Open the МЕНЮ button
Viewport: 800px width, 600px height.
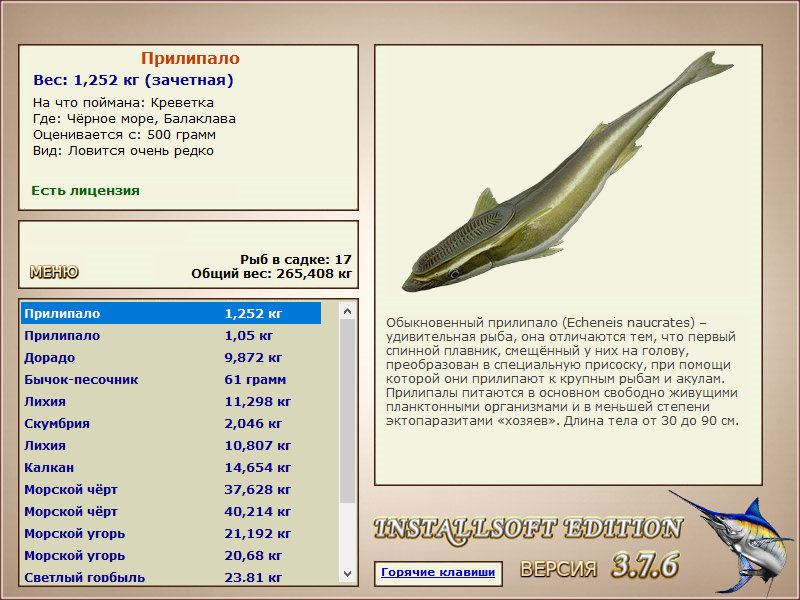[x=54, y=272]
